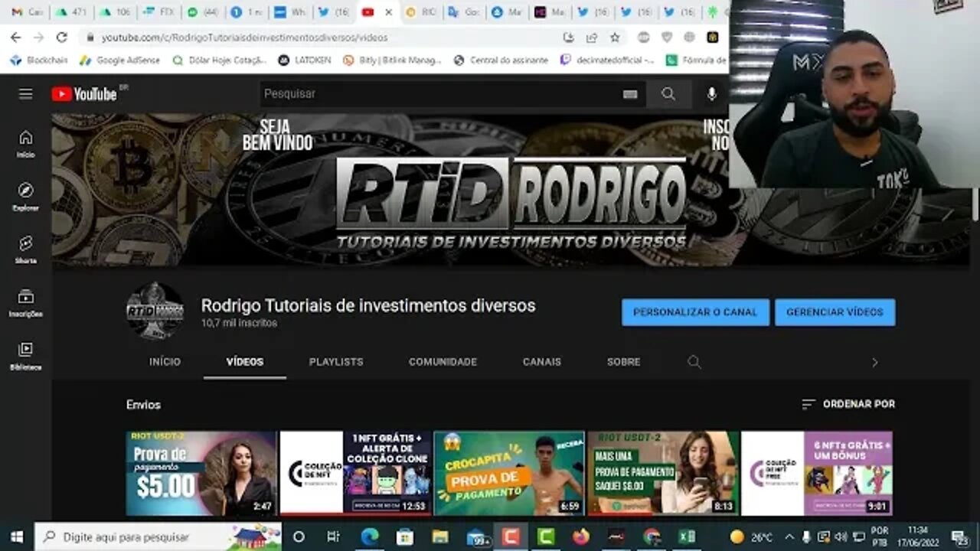The height and width of the screenshot is (551, 980).
Task: Open the YouTube hamburger guide menu
Action: pos(26,94)
